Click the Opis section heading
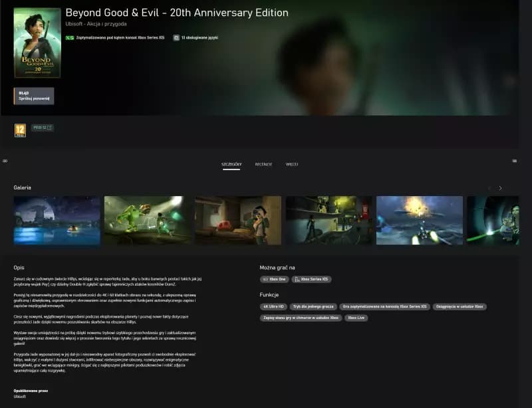The height and width of the screenshot is (408, 532). [19, 268]
